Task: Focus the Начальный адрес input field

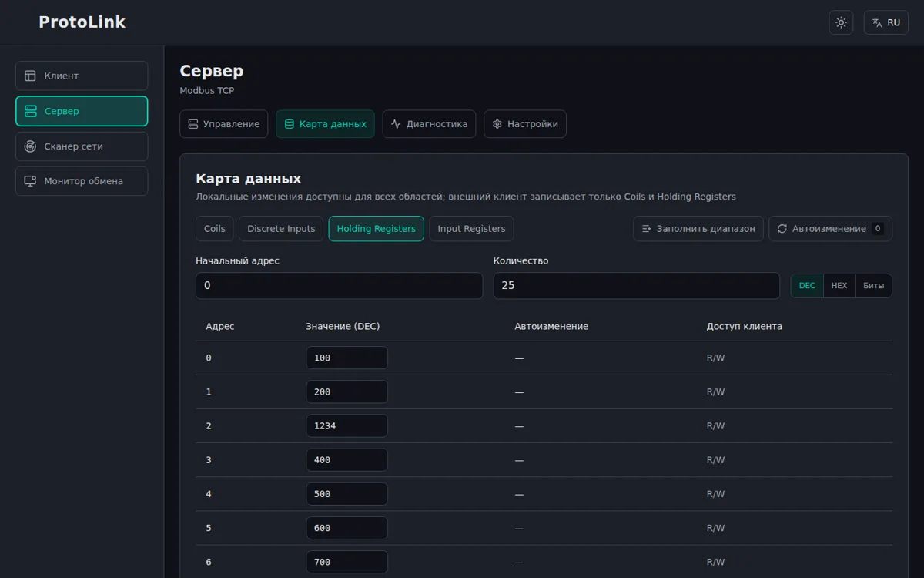Action: [340, 285]
